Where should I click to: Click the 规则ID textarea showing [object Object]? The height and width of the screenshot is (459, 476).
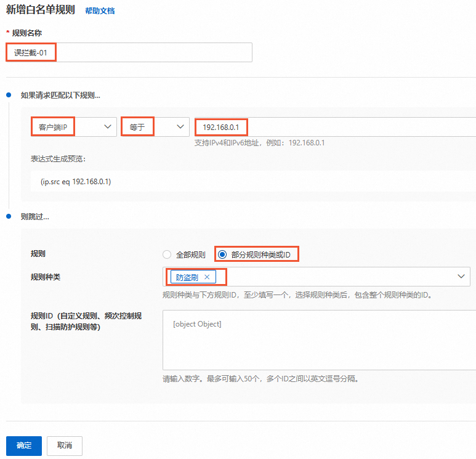[320, 340]
